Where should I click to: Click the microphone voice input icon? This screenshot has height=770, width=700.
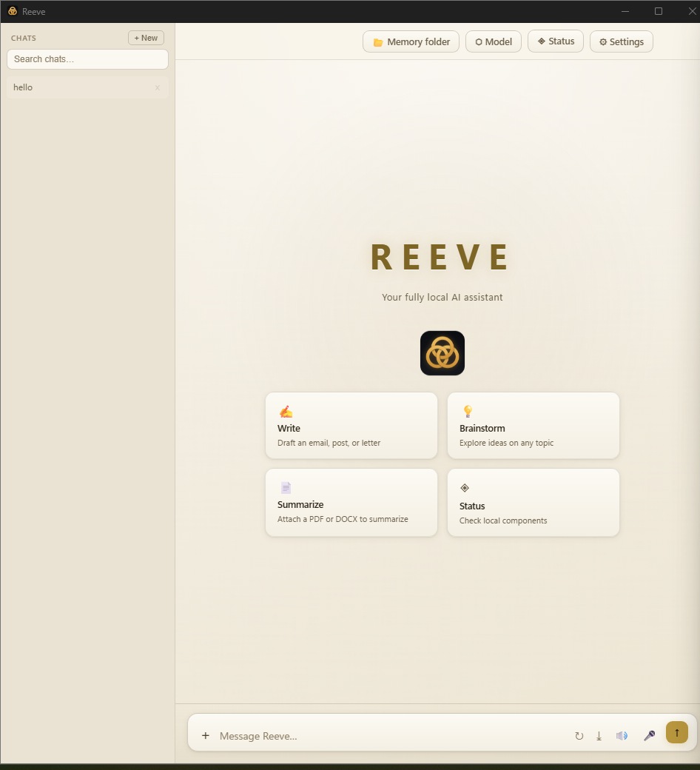(649, 735)
